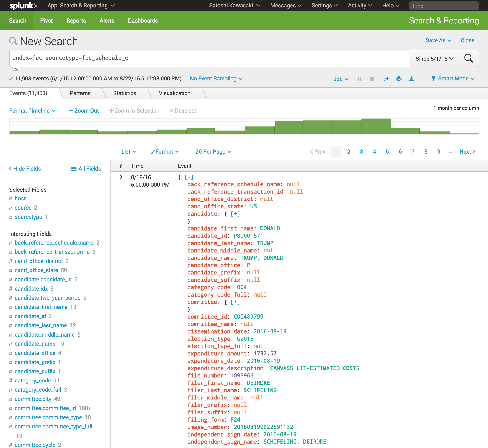Share the search job arrow icon
The width and height of the screenshot is (488, 448).
point(386,79)
